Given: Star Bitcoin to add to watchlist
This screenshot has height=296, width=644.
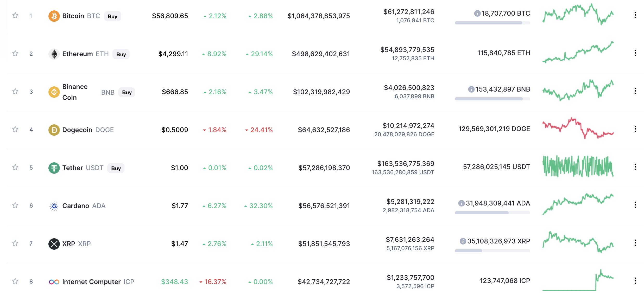Looking at the screenshot, I should coord(15,16).
